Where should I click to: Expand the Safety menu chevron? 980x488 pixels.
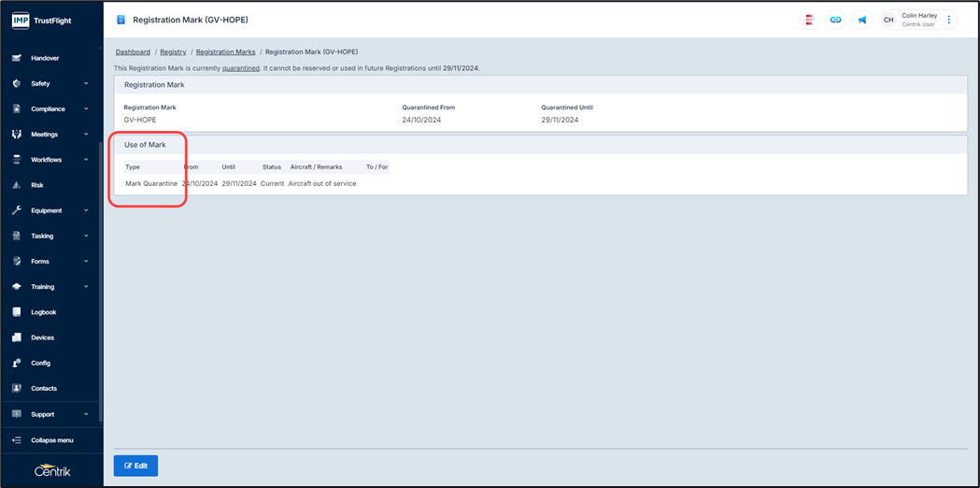click(x=86, y=83)
